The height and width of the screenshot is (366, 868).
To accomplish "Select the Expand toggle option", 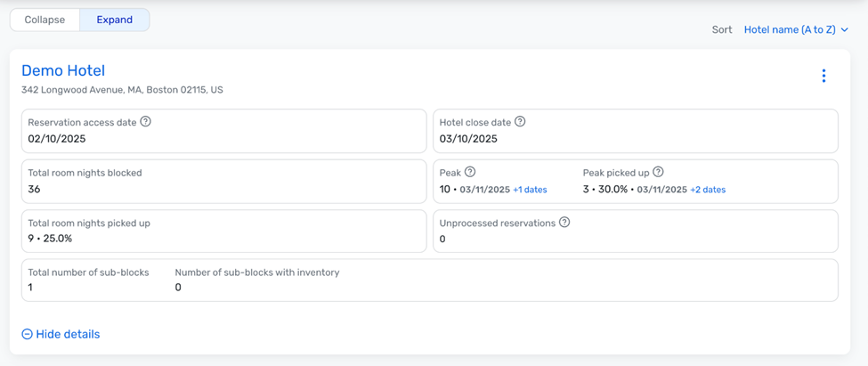I will tap(115, 20).
